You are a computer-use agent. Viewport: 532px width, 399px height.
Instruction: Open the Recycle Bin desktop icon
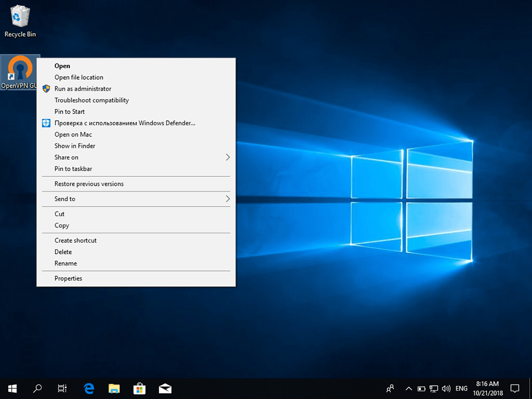(x=20, y=22)
